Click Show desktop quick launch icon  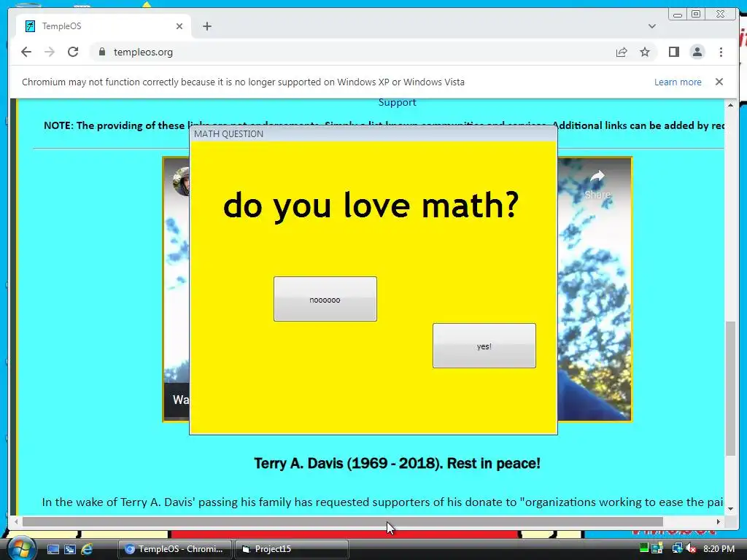(x=53, y=549)
